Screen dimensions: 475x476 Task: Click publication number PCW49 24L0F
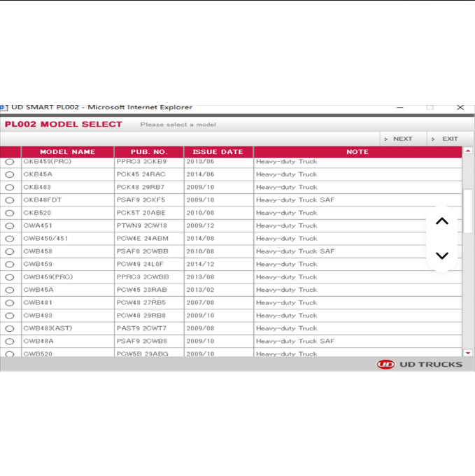coord(140,264)
